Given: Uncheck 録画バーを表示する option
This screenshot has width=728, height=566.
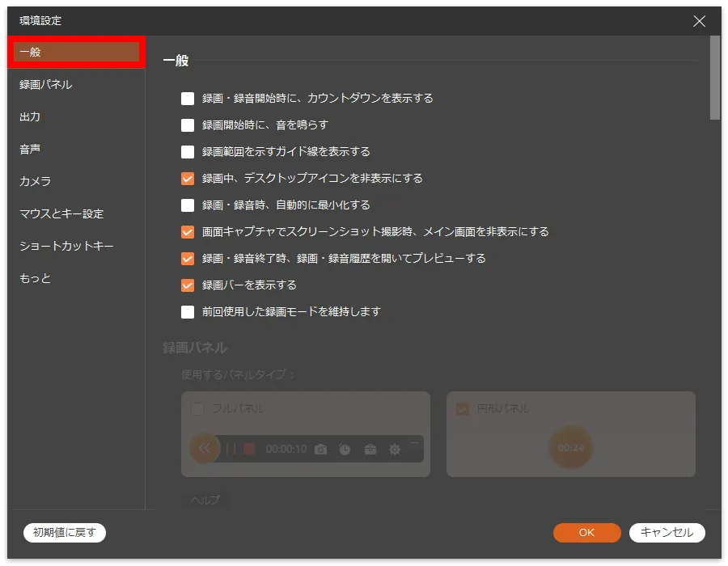Looking at the screenshot, I should coord(188,285).
